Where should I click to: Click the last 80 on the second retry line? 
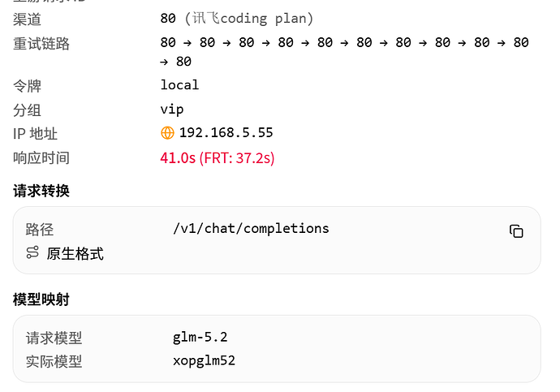[183, 62]
